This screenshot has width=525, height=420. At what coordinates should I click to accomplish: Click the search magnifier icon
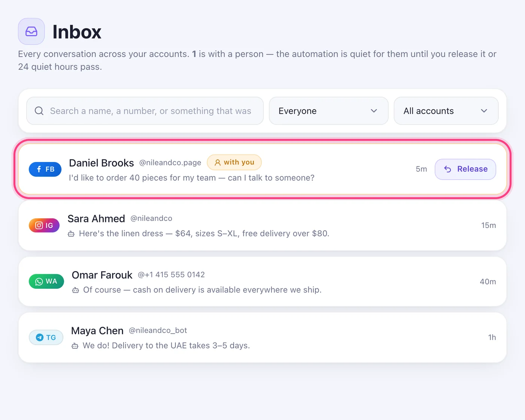[39, 111]
